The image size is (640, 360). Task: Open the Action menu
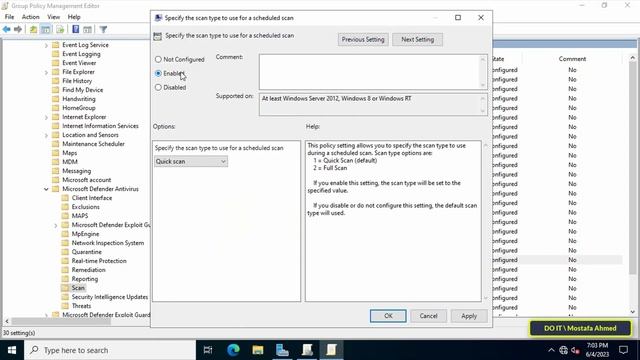(31, 17)
